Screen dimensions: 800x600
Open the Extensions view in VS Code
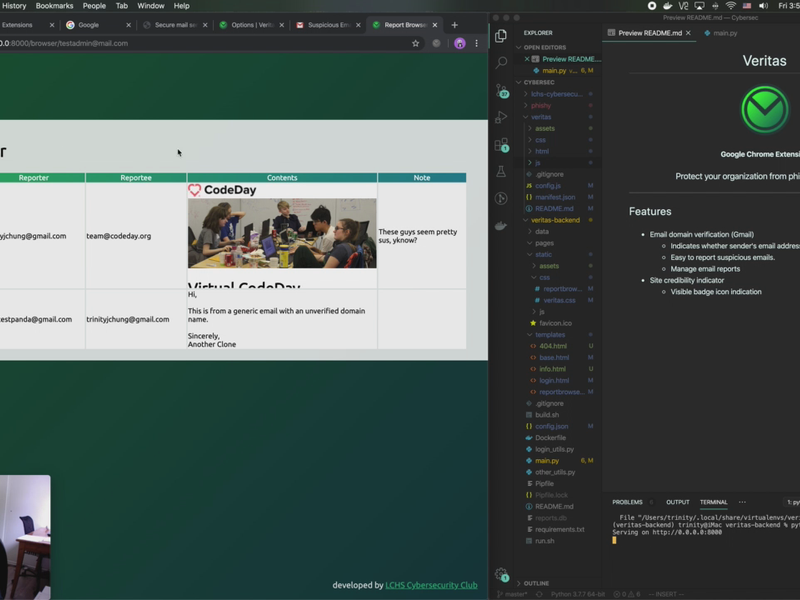pyautogui.click(x=502, y=145)
